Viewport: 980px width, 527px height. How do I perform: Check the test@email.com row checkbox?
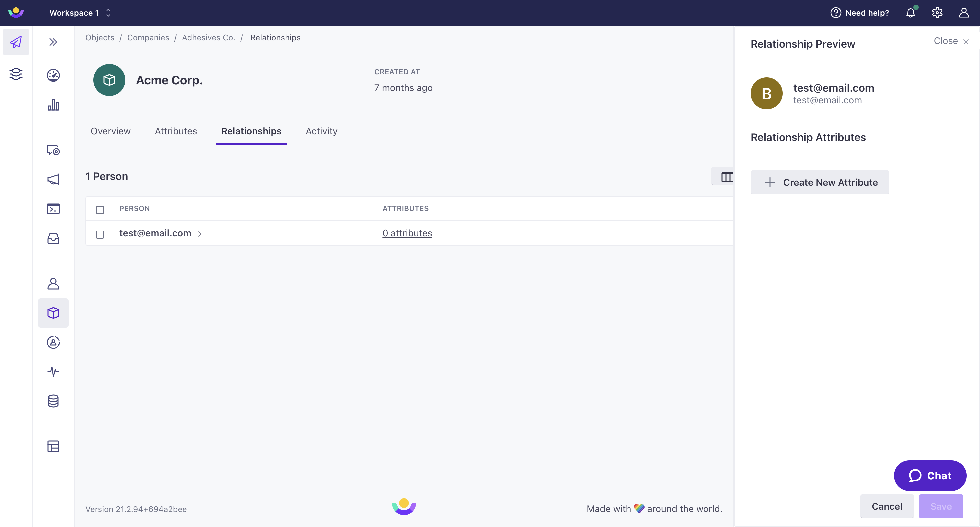(x=100, y=234)
